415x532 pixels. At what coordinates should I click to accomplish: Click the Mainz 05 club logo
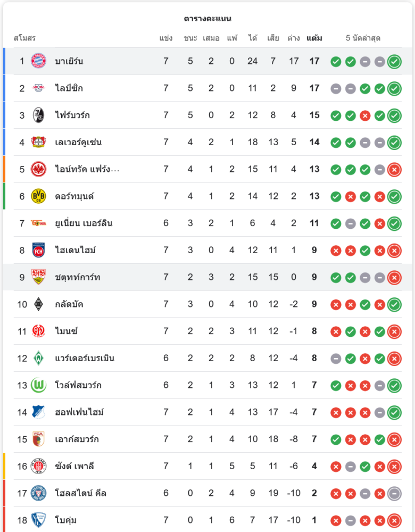tap(38, 331)
